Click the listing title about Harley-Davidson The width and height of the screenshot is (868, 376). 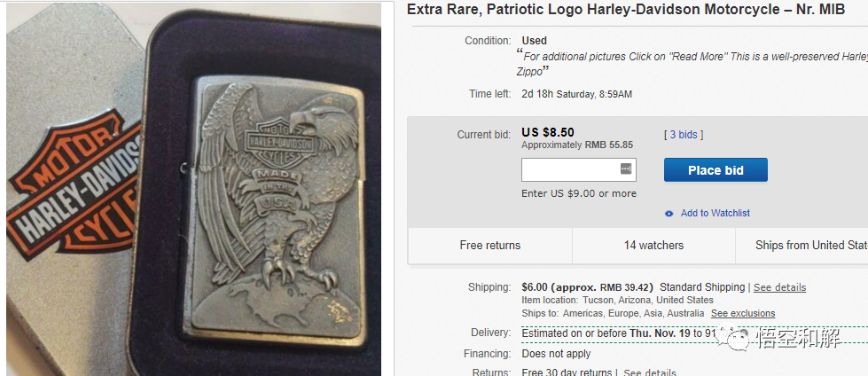pyautogui.click(x=626, y=10)
